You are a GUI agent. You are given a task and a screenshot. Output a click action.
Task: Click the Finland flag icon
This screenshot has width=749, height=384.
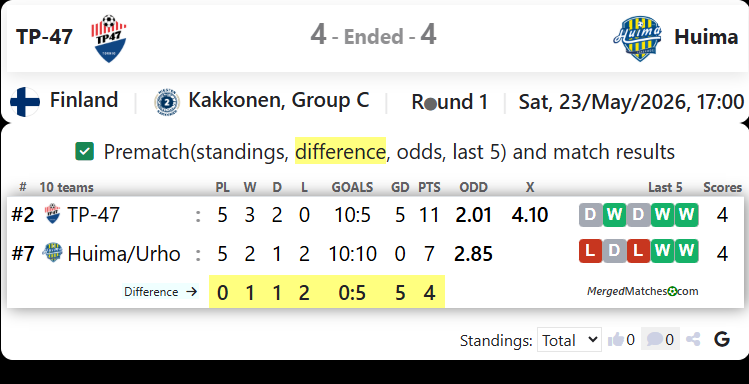pyautogui.click(x=25, y=102)
